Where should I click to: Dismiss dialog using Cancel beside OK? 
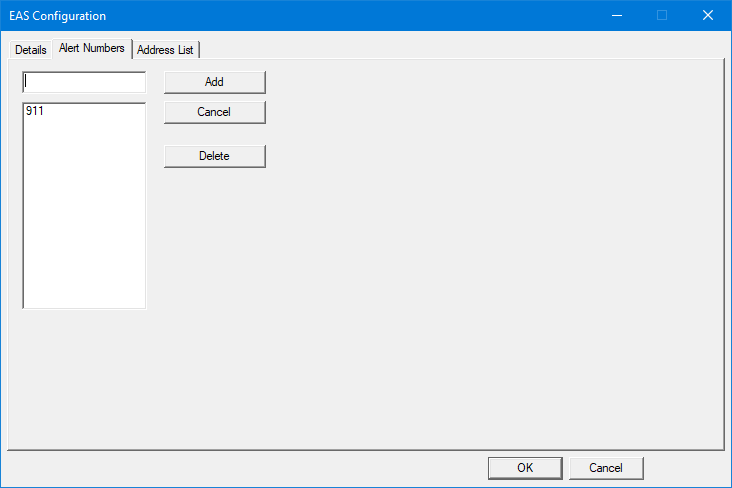point(606,467)
